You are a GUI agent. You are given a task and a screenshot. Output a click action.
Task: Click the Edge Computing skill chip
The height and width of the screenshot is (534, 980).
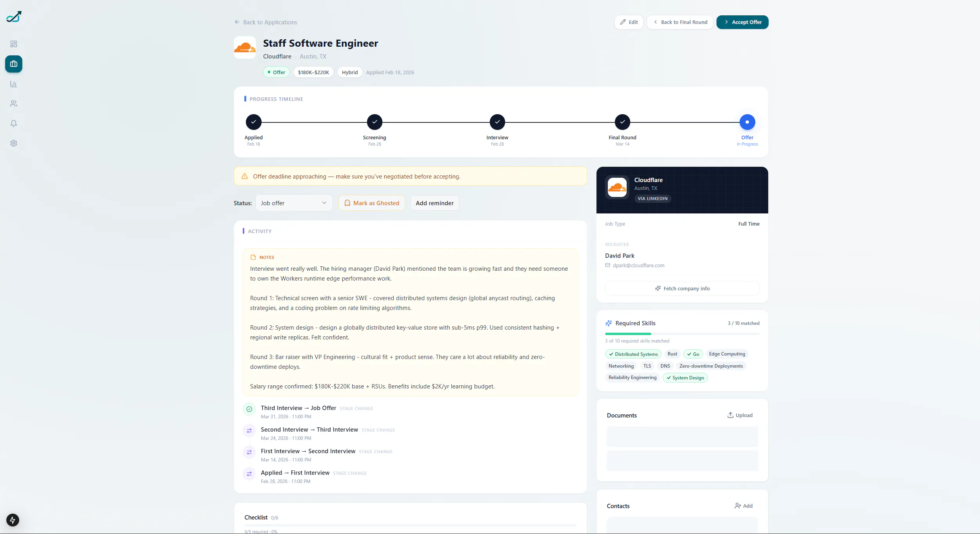[x=727, y=354]
